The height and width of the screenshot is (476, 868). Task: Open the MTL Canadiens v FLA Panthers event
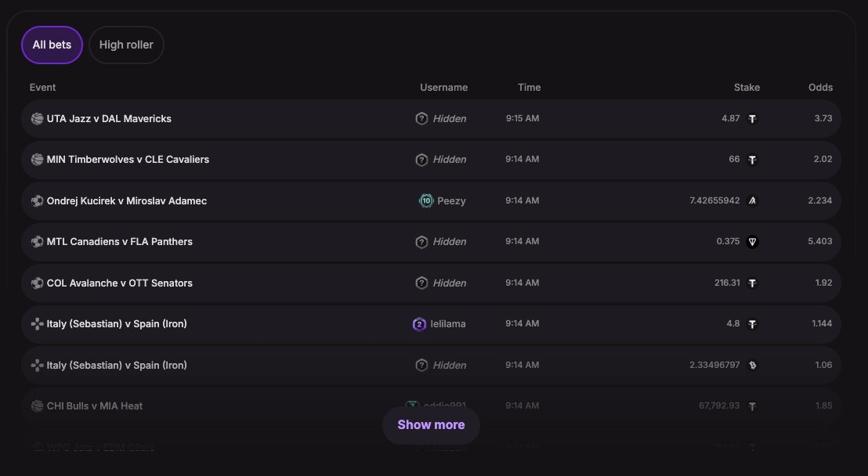(119, 242)
